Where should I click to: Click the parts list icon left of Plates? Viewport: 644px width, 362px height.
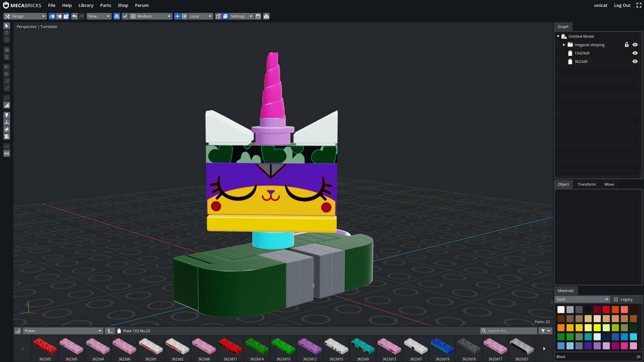pos(18,331)
